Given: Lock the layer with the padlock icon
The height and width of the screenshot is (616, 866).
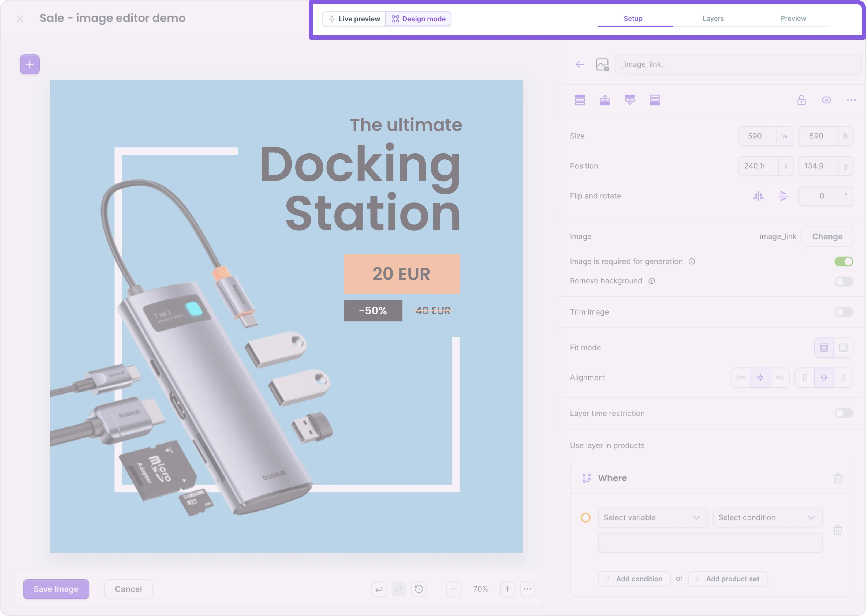Looking at the screenshot, I should point(801,100).
